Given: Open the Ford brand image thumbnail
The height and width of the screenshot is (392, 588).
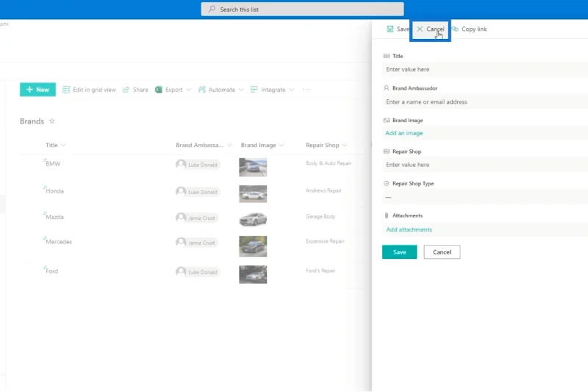Looking at the screenshot, I should 253,274.
